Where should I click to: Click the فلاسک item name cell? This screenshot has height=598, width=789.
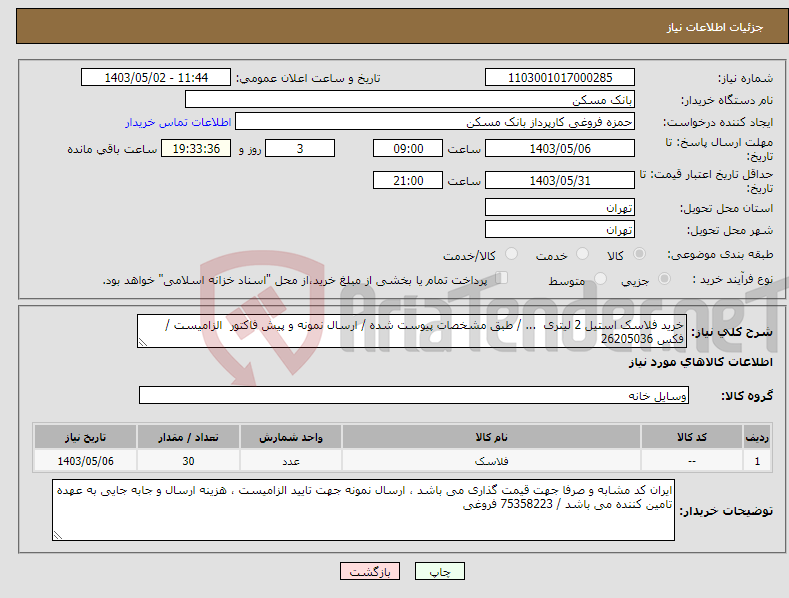(x=492, y=461)
